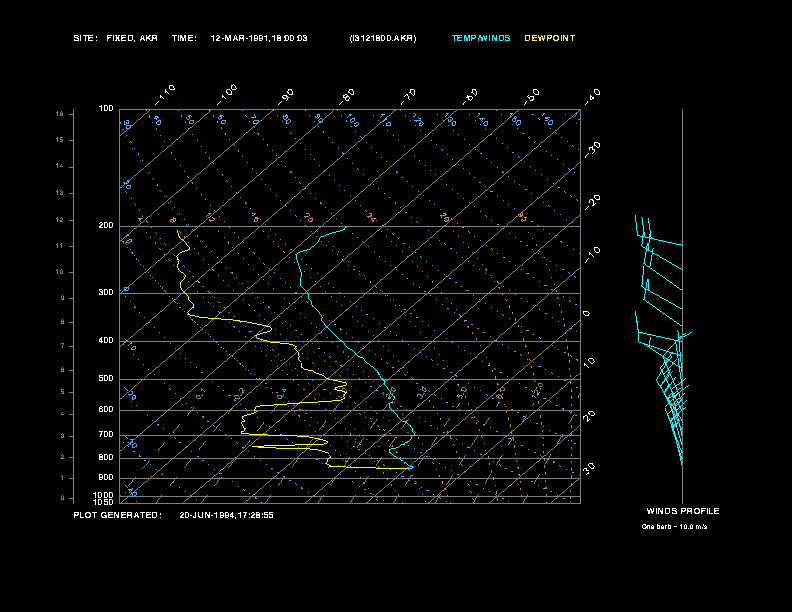Click height scale label "7" on left axis
The image size is (792, 612).
63,346
